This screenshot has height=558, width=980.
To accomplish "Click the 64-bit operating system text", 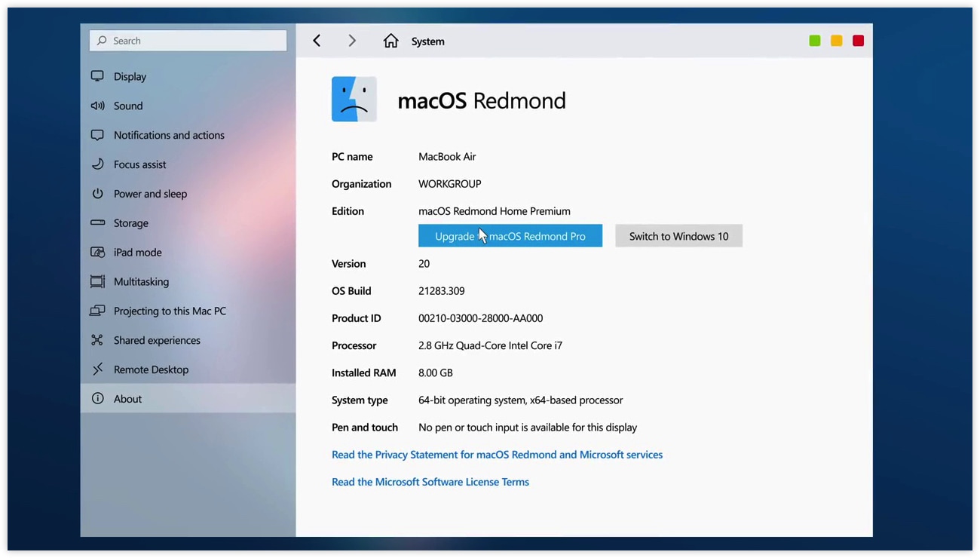I will click(x=521, y=400).
